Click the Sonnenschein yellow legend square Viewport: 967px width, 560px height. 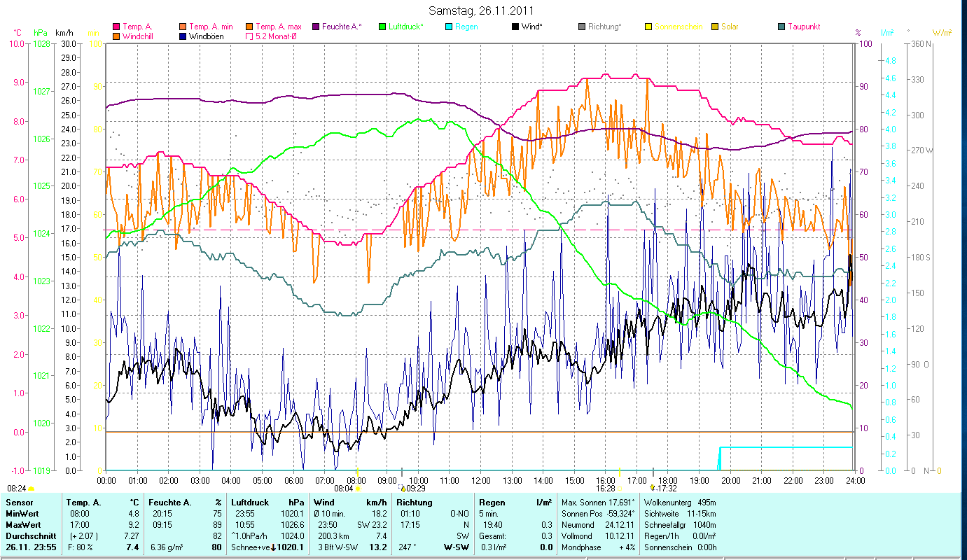[648, 27]
